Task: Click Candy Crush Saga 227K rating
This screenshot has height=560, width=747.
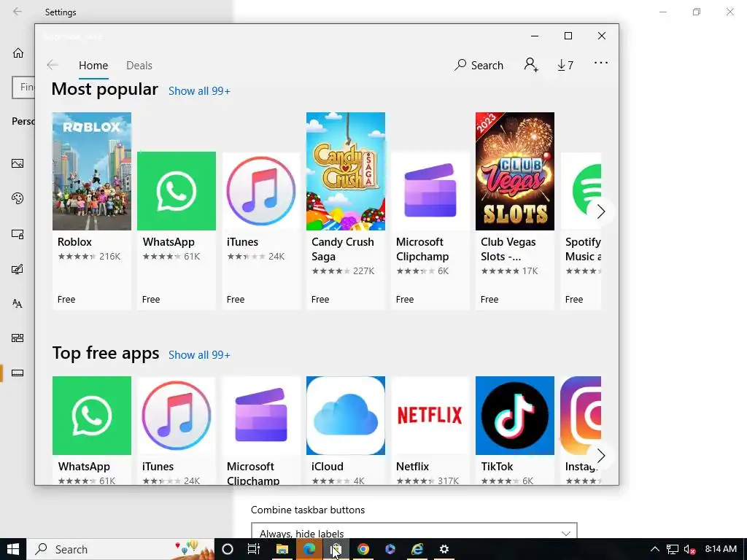Action: [x=343, y=271]
